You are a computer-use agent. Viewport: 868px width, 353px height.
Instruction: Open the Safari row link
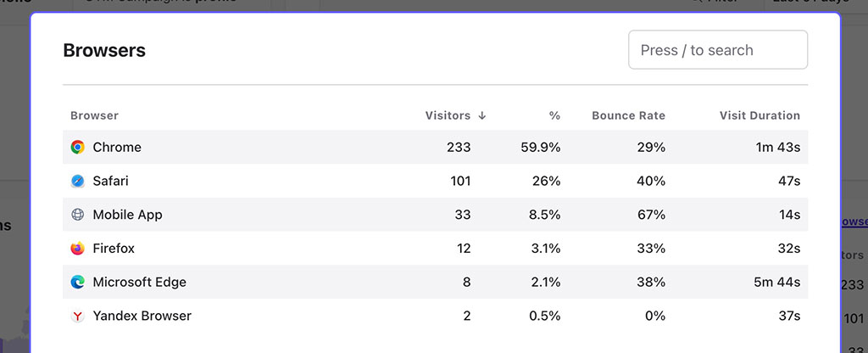pyautogui.click(x=111, y=181)
